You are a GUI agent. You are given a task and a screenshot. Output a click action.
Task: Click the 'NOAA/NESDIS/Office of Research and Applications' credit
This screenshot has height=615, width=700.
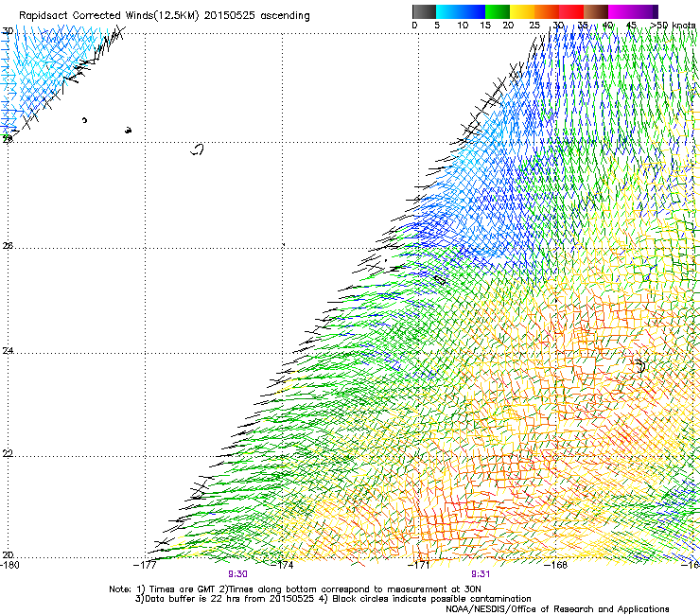[x=557, y=608]
